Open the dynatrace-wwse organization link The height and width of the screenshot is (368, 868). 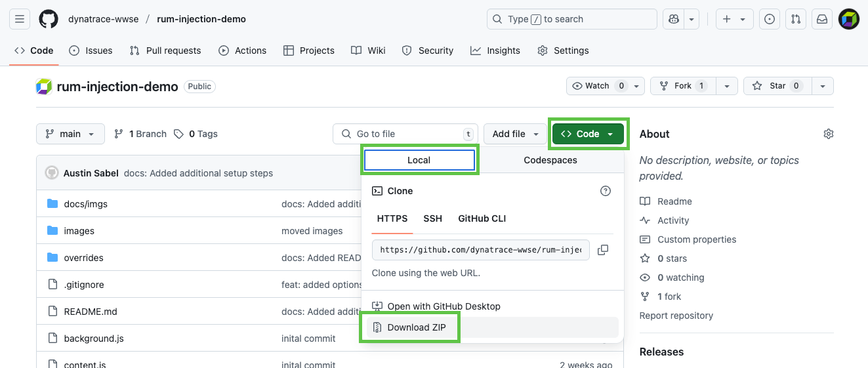pyautogui.click(x=104, y=19)
